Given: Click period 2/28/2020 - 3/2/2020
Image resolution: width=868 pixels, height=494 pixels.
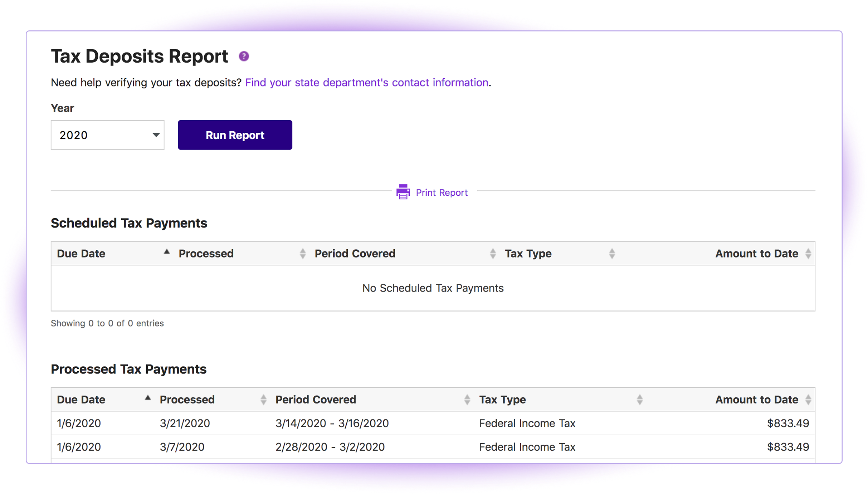Looking at the screenshot, I should pos(330,447).
